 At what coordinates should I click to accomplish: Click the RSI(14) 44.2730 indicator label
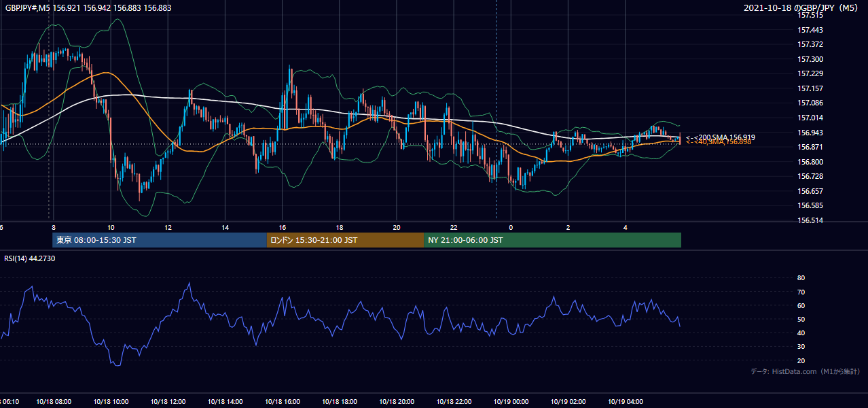coord(30,258)
